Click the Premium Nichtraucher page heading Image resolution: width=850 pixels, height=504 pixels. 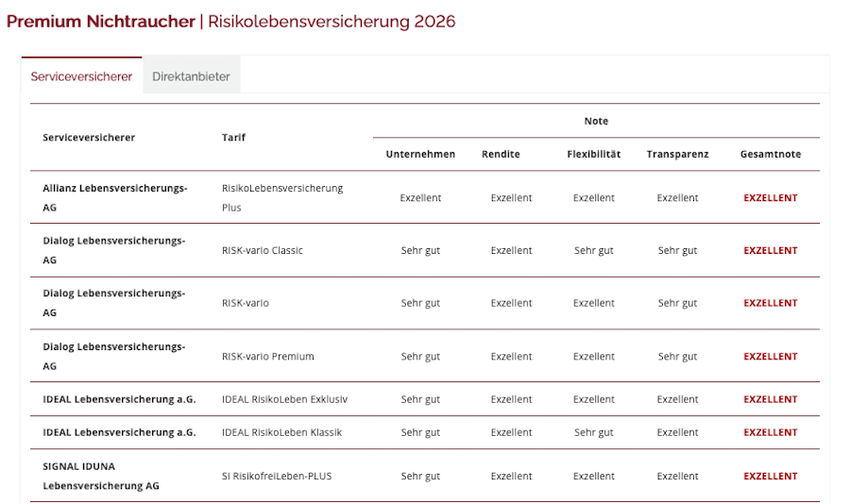pyautogui.click(x=101, y=22)
